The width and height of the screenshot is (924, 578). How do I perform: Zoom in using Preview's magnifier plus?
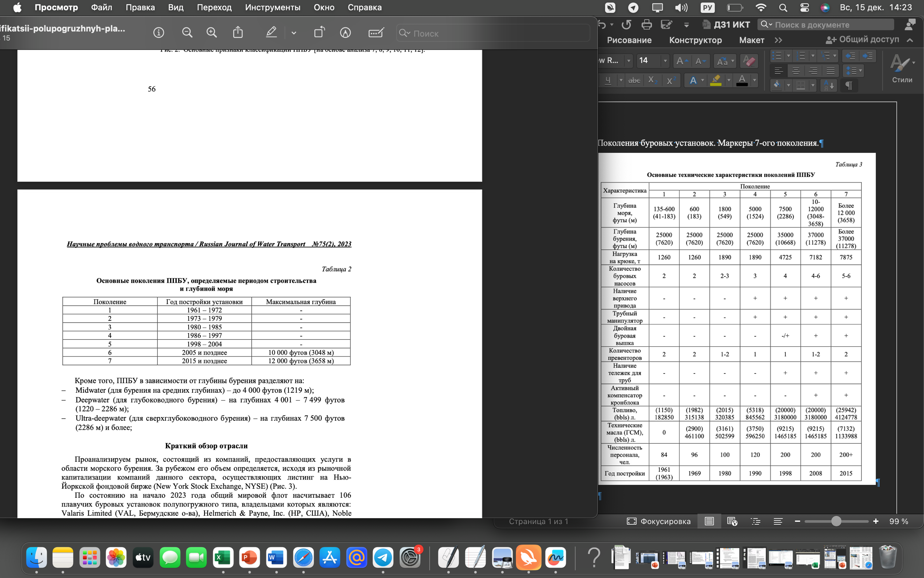pos(211,33)
